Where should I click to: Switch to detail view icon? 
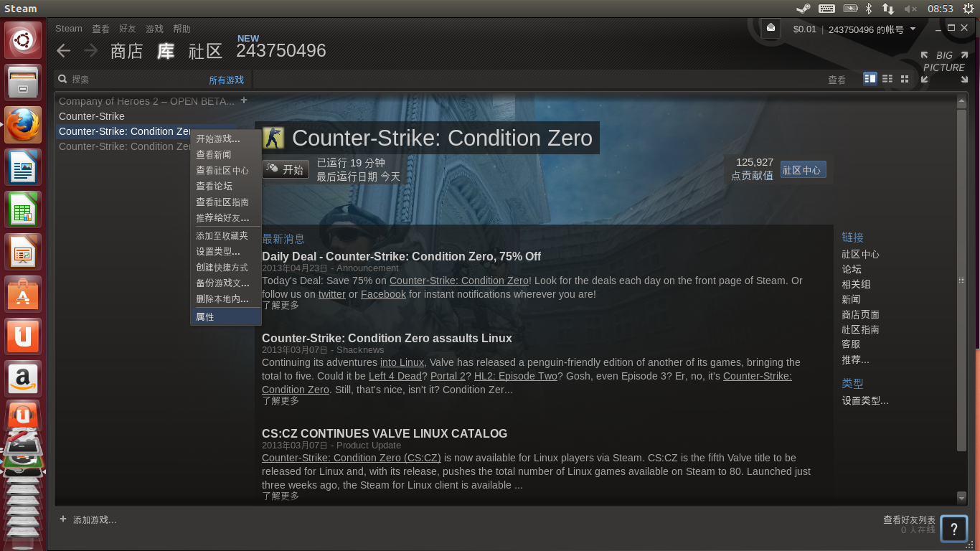(x=870, y=78)
